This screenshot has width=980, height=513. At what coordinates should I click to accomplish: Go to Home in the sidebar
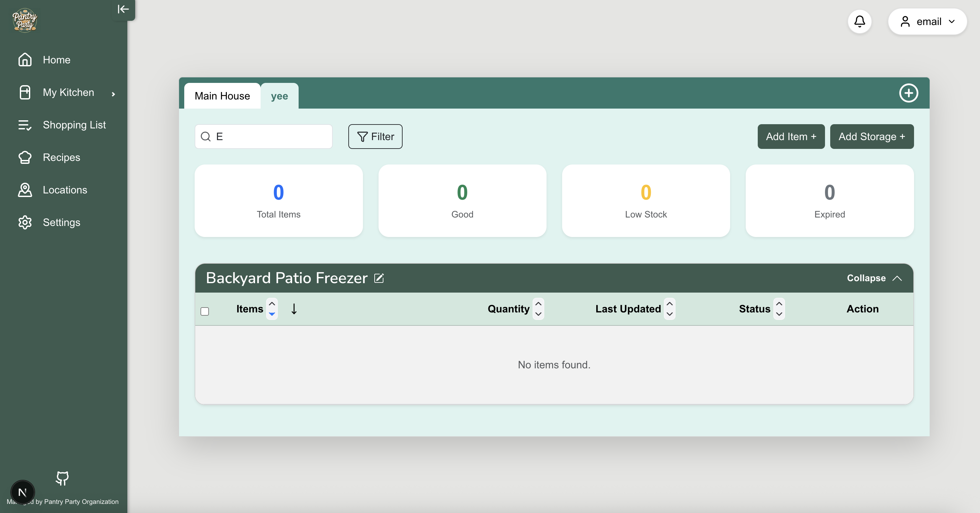[x=56, y=60]
